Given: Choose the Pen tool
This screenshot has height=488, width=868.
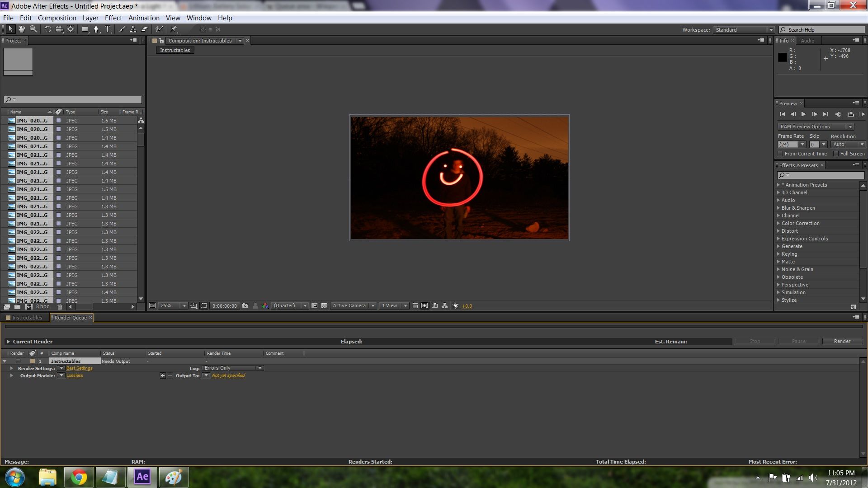Looking at the screenshot, I should click(x=96, y=29).
